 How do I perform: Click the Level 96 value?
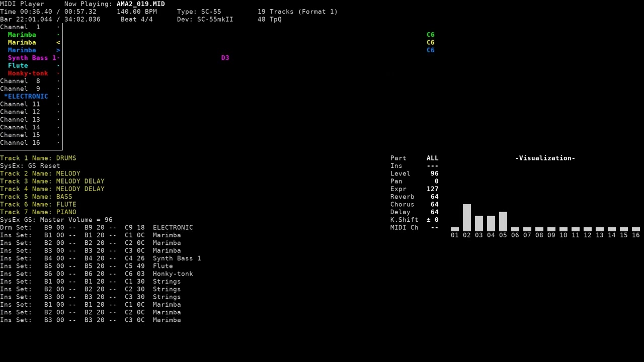[435, 173]
